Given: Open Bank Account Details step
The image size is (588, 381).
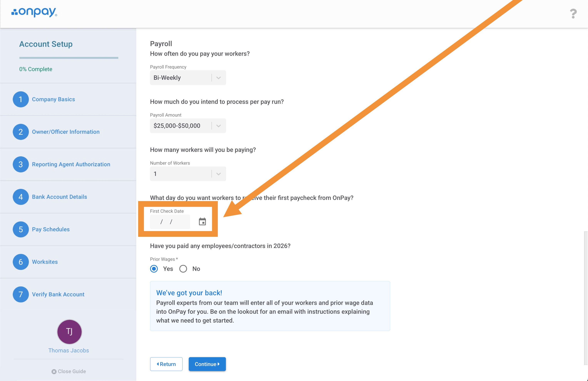Looking at the screenshot, I should [x=59, y=197].
